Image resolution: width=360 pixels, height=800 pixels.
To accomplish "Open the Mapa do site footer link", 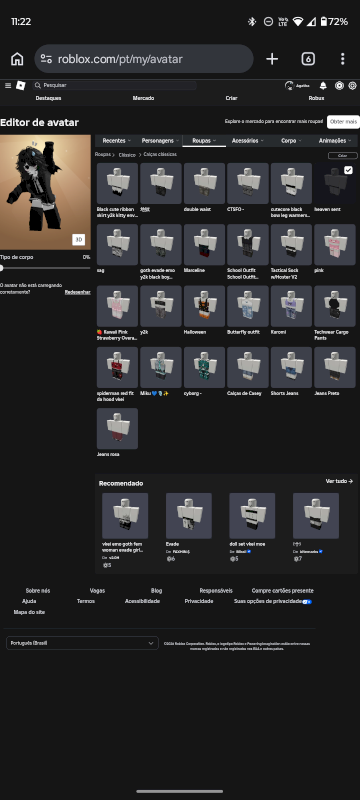I will pos(29,612).
